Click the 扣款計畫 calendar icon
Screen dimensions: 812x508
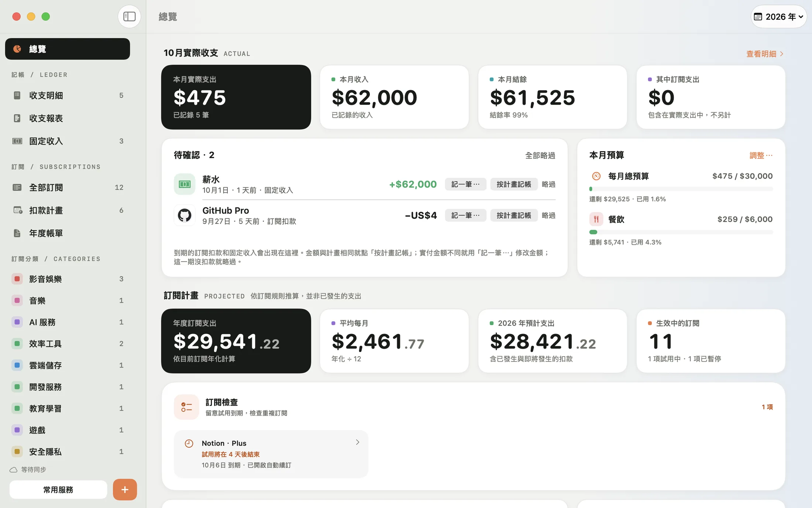[17, 210]
